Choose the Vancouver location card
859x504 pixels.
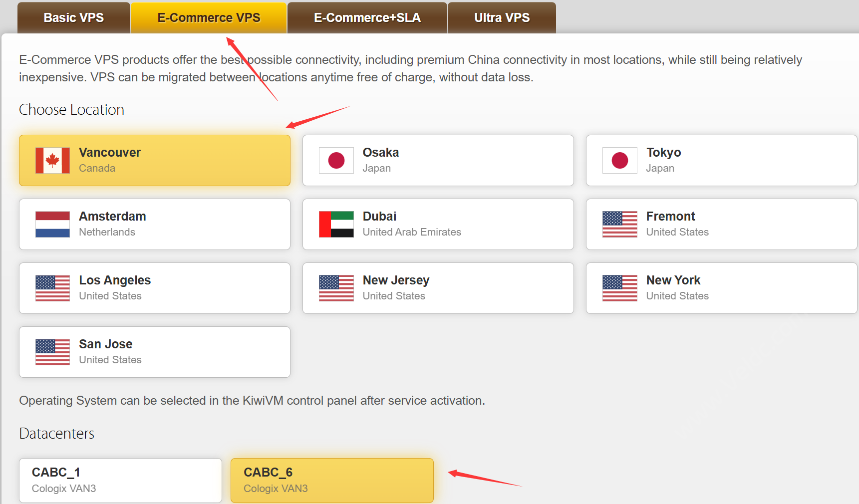pos(155,160)
